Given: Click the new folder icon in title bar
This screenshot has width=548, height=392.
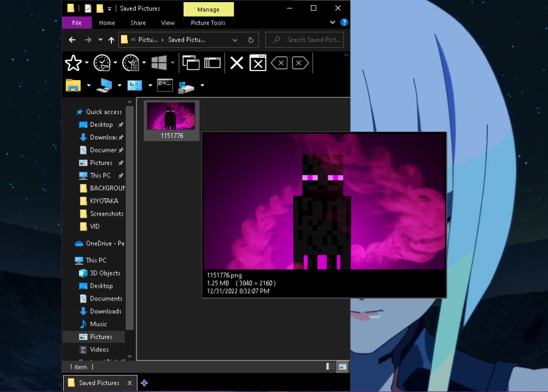Looking at the screenshot, I should [x=100, y=9].
